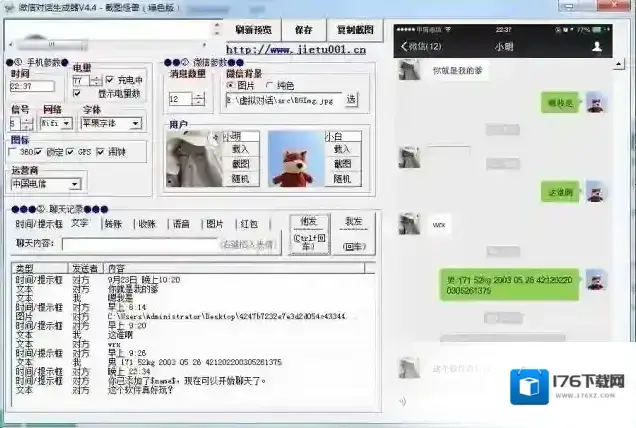This screenshot has height=428, width=636.
Task: Toggle the 充电中 charging checkbox
Action: 110,80
